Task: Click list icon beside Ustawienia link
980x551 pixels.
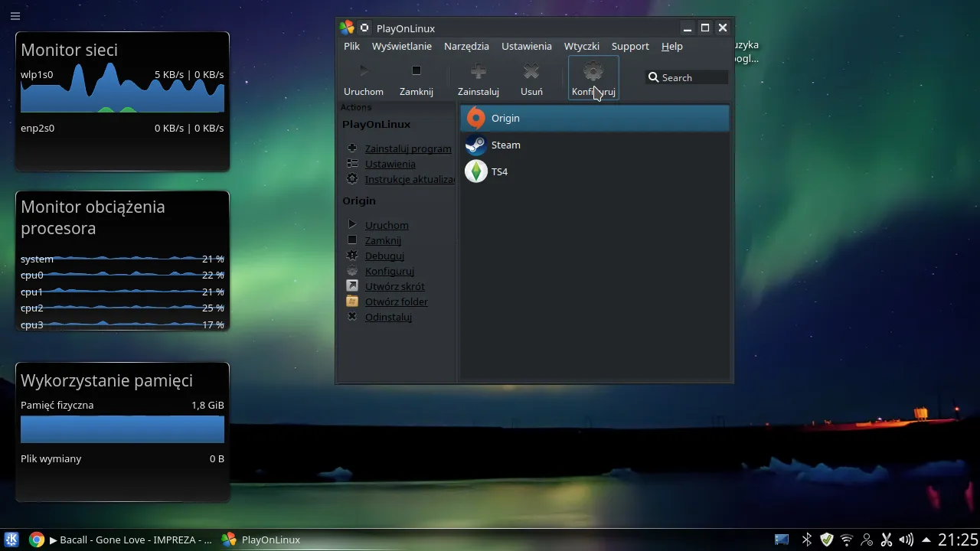Action: 352,164
